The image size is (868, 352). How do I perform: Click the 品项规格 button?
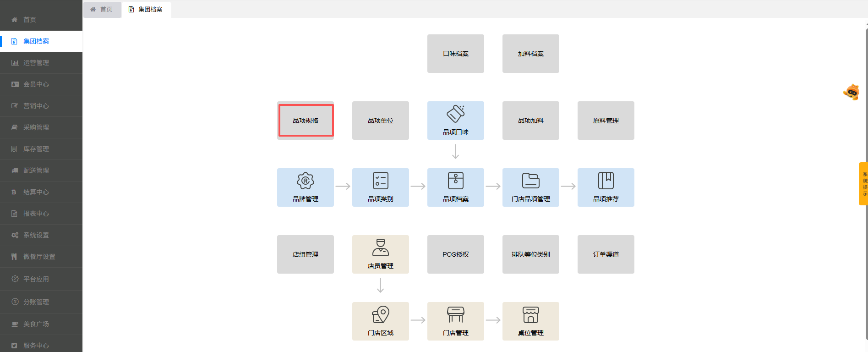[306, 121]
